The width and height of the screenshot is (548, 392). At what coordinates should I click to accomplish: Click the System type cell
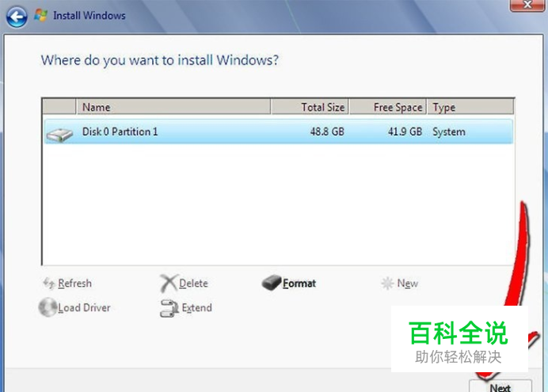point(449,132)
